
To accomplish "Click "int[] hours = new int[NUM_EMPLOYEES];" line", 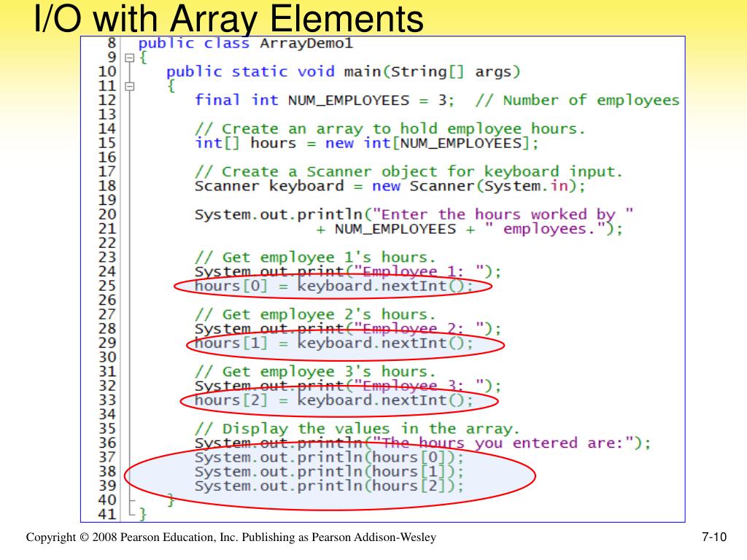I will 366,144.
